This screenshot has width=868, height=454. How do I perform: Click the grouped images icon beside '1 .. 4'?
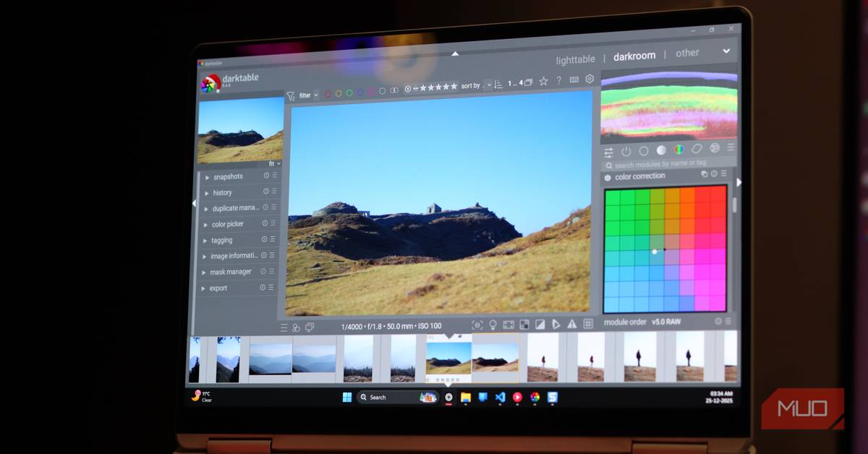pos(528,82)
